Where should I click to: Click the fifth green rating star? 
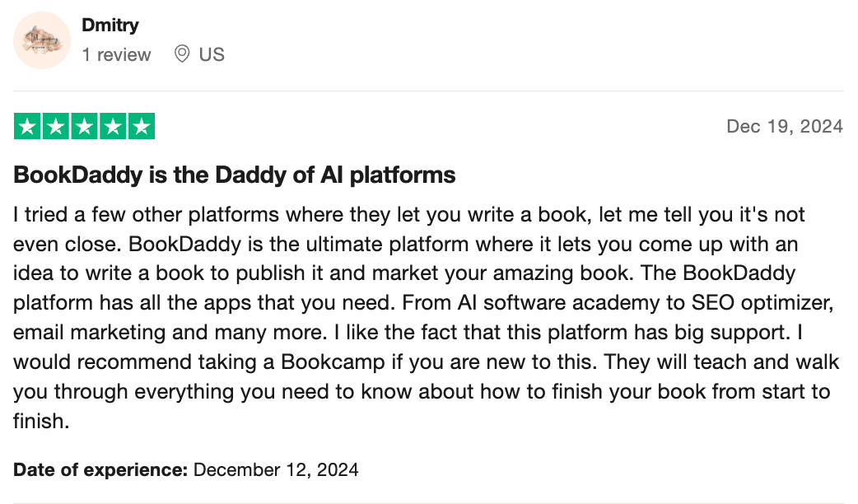[142, 126]
